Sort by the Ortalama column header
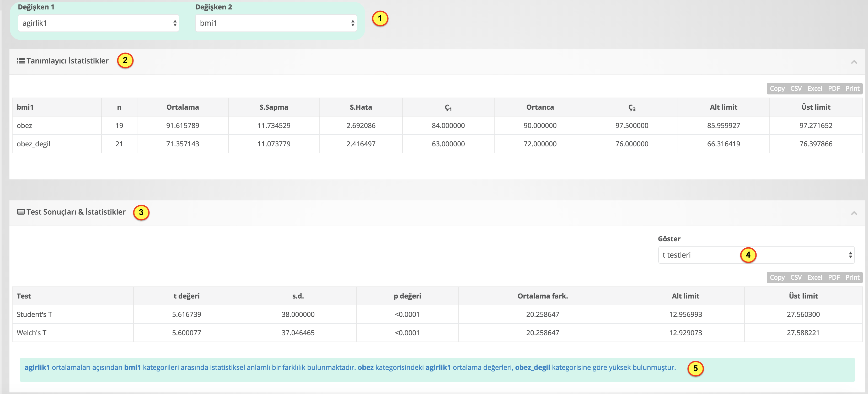Image resolution: width=868 pixels, height=394 pixels. coord(183,107)
